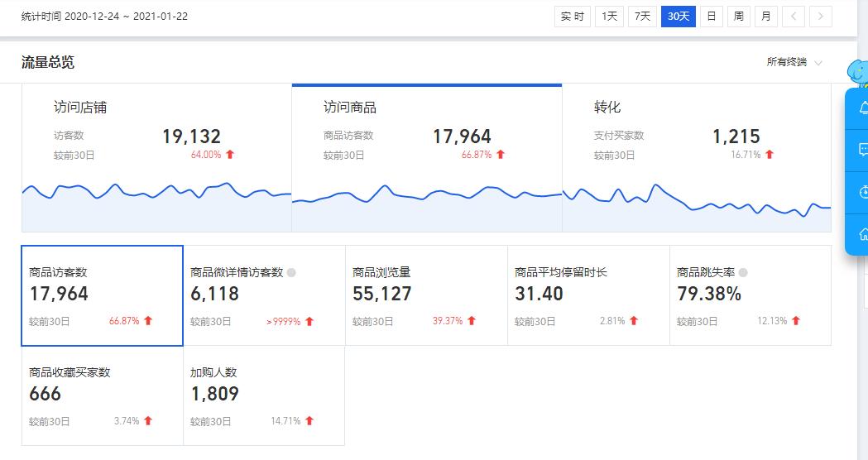Switch to the 实时 time range
The height and width of the screenshot is (460, 868).
(573, 17)
